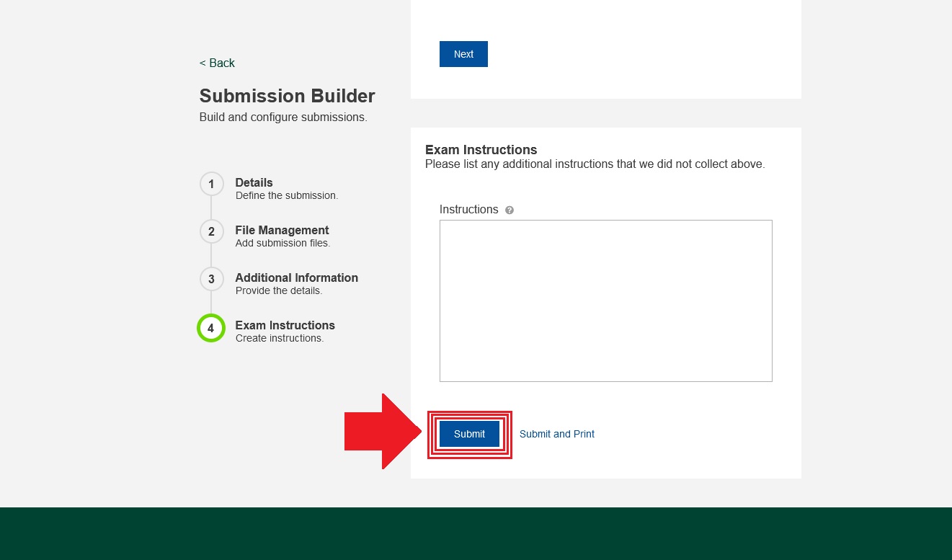The image size is (952, 560).
Task: Select the step 2 circle icon
Action: click(x=211, y=231)
